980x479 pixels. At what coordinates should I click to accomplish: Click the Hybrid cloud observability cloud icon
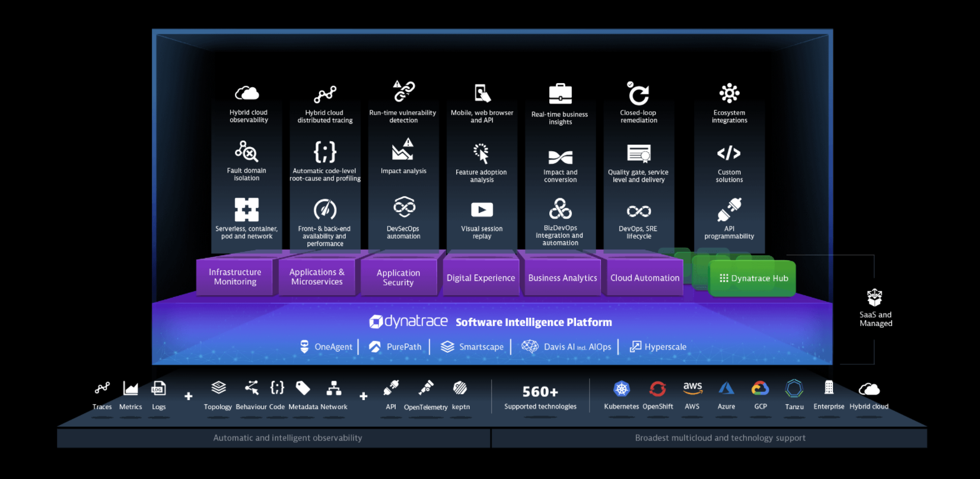[x=247, y=93]
